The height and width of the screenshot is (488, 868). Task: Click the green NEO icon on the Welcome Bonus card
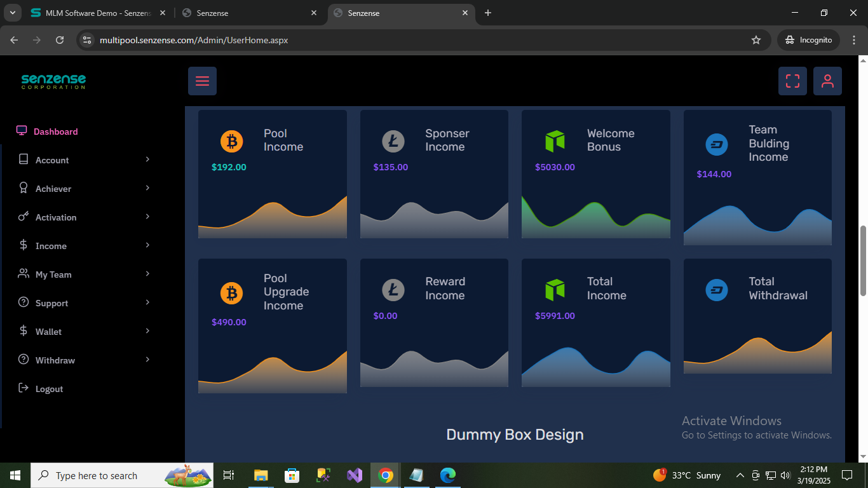pos(555,141)
